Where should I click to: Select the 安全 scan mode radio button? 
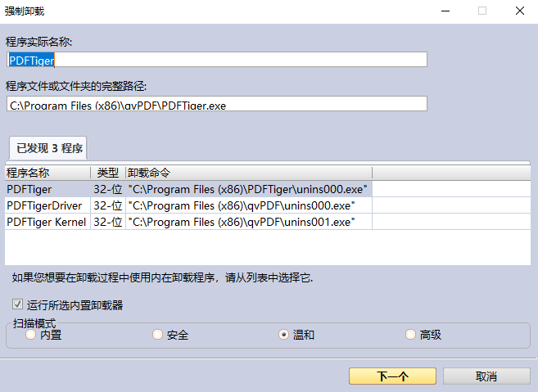[x=157, y=335]
